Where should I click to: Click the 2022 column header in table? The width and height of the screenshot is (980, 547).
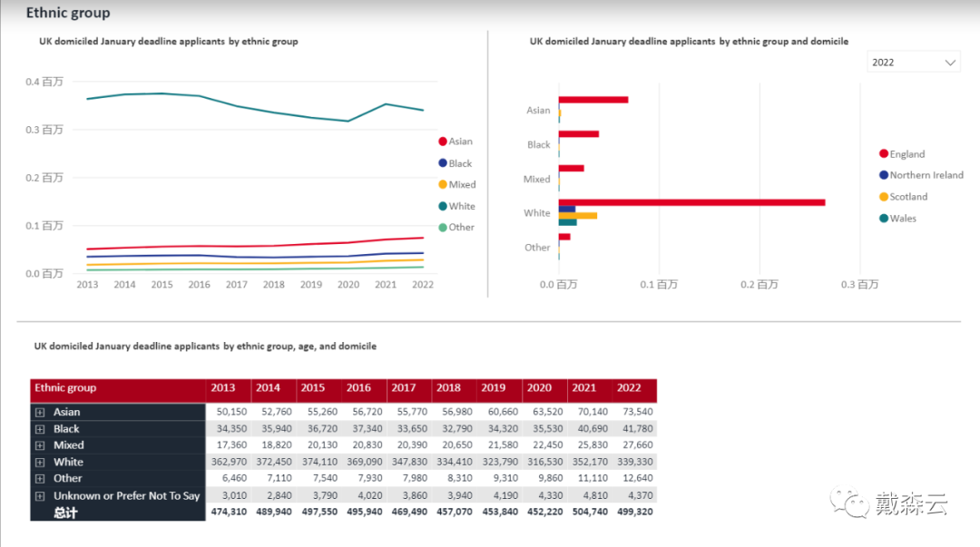tap(629, 388)
